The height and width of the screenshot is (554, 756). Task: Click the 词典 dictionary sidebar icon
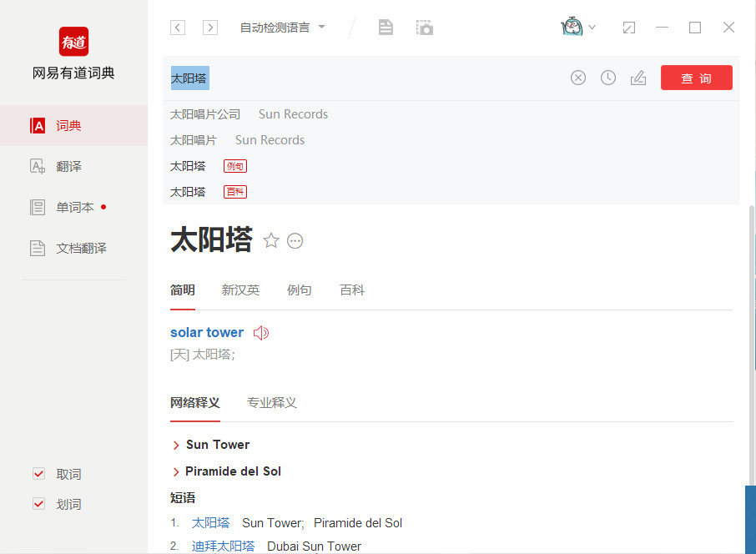pyautogui.click(x=38, y=126)
